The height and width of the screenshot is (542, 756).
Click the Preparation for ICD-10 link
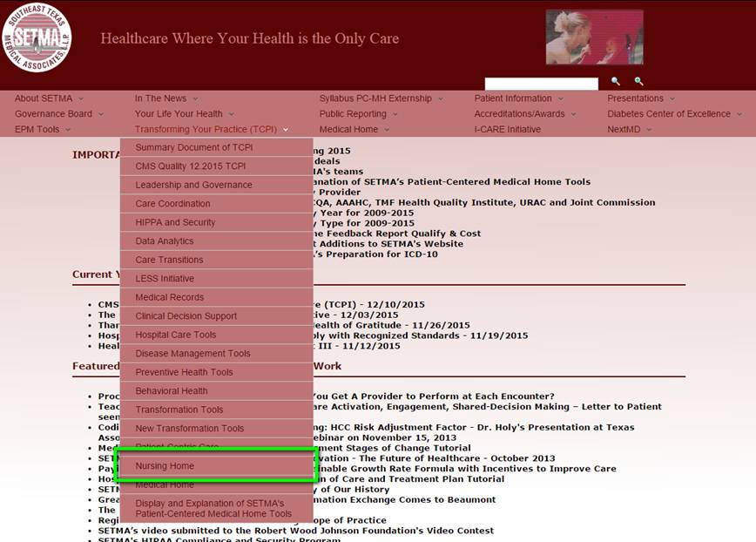(x=375, y=254)
